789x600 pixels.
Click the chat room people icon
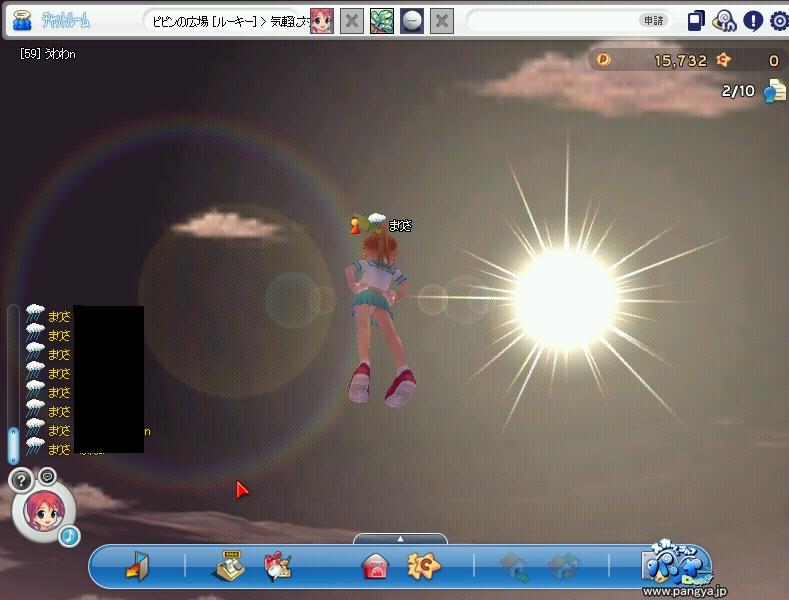pyautogui.click(x=22, y=20)
